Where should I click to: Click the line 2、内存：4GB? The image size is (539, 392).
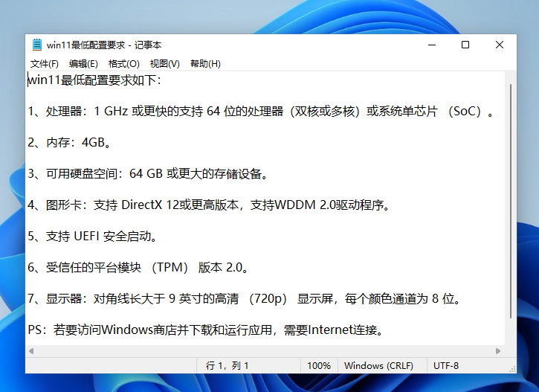[70, 142]
